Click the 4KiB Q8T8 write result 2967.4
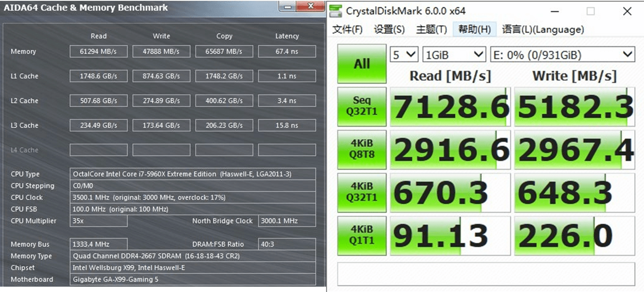Viewport: 644px width, 292px height. [575, 149]
